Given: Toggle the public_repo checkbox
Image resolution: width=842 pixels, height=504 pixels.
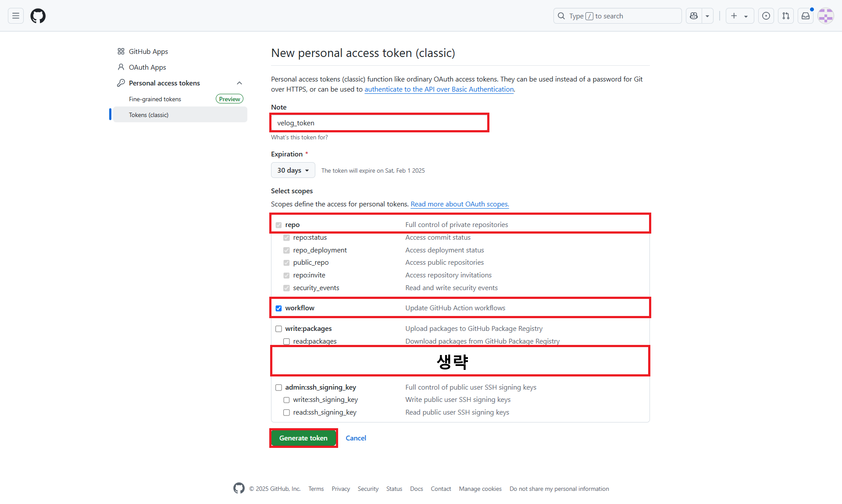Looking at the screenshot, I should click(286, 263).
